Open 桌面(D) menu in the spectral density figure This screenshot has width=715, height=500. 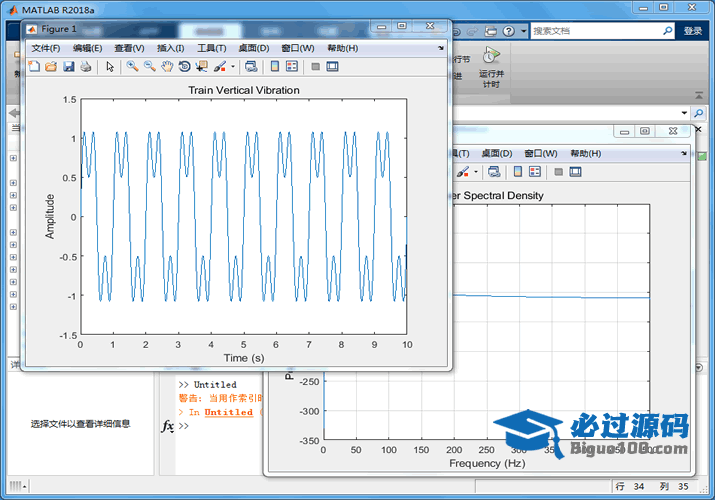(497, 154)
